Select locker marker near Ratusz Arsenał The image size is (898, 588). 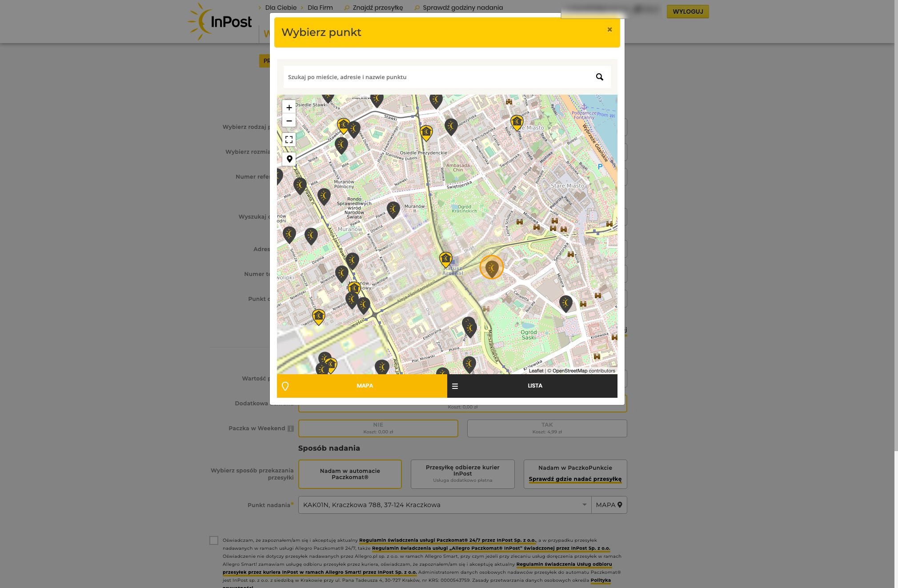[445, 260]
